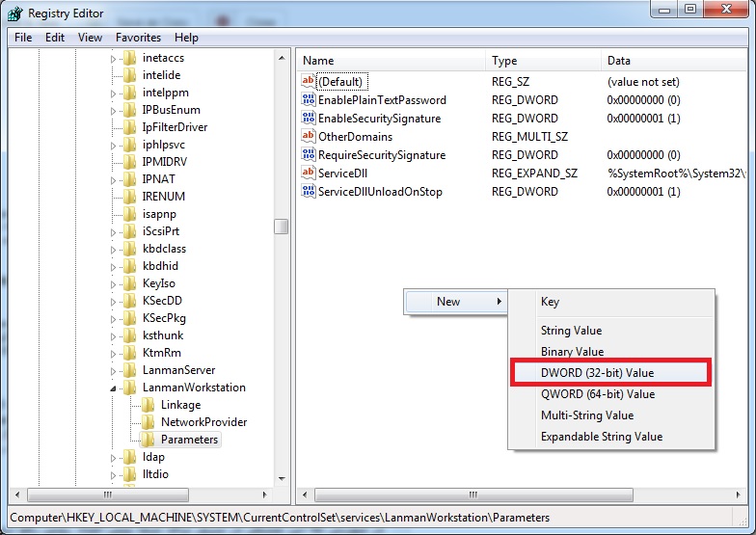
Task: Open the Edit menu
Action: pos(55,38)
